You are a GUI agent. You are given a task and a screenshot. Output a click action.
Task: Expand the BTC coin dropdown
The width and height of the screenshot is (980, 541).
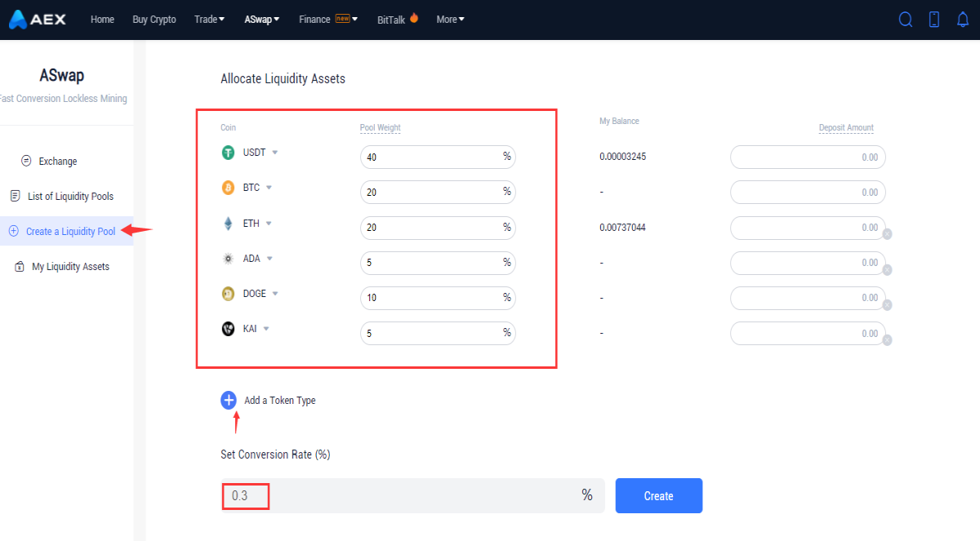269,188
